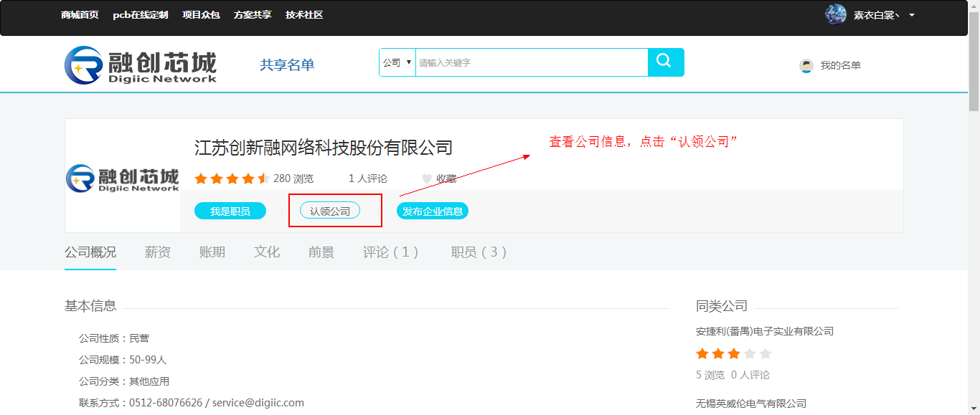980x415 pixels.
Task: Click the 共享名单 heading link
Action: [x=287, y=65]
